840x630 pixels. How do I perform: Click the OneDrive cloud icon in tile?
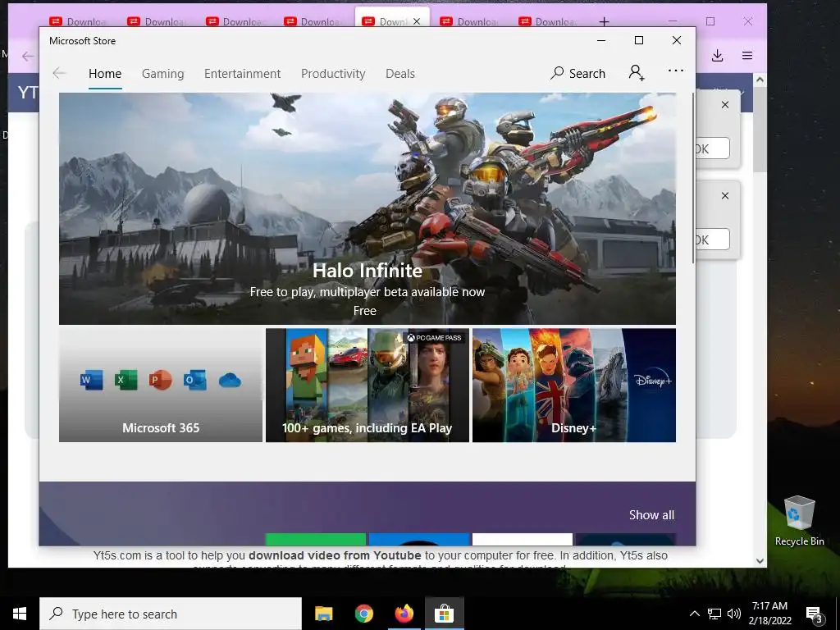[230, 381]
